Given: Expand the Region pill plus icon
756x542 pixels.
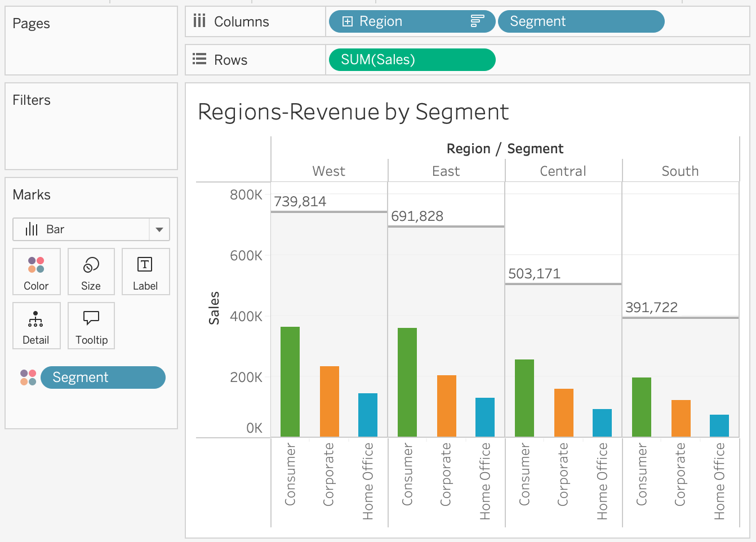Looking at the screenshot, I should (348, 21).
